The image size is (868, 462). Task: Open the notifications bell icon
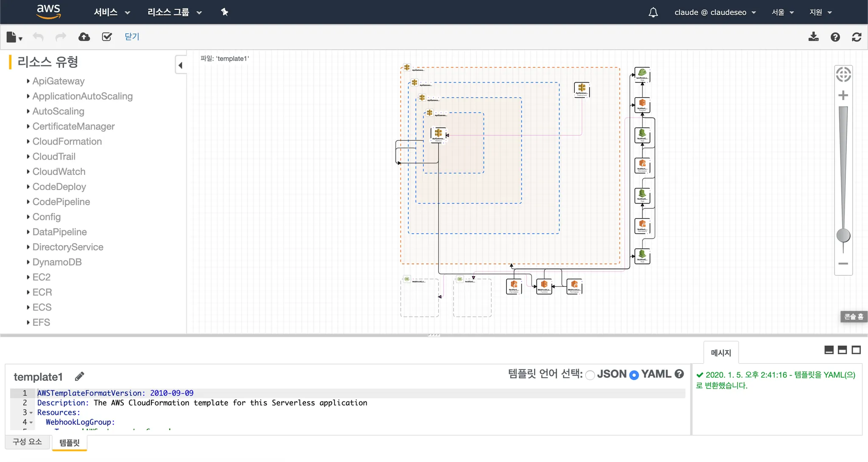(653, 12)
